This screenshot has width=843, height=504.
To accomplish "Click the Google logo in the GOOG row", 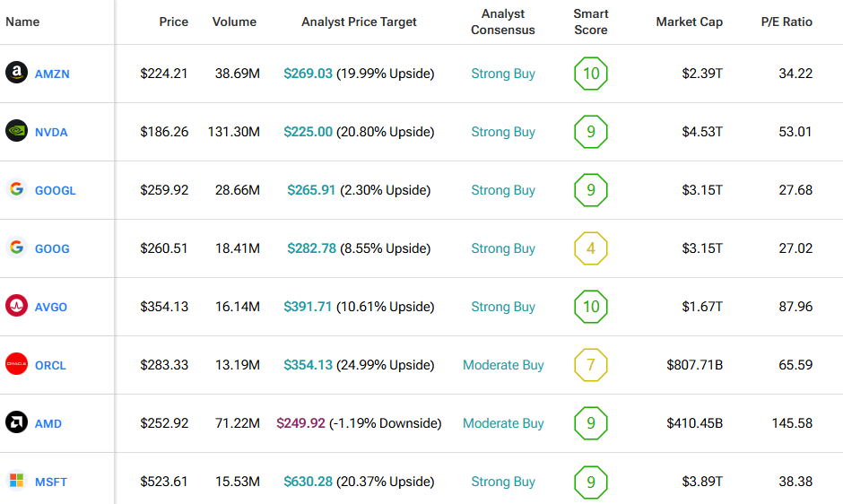I will coord(16,248).
